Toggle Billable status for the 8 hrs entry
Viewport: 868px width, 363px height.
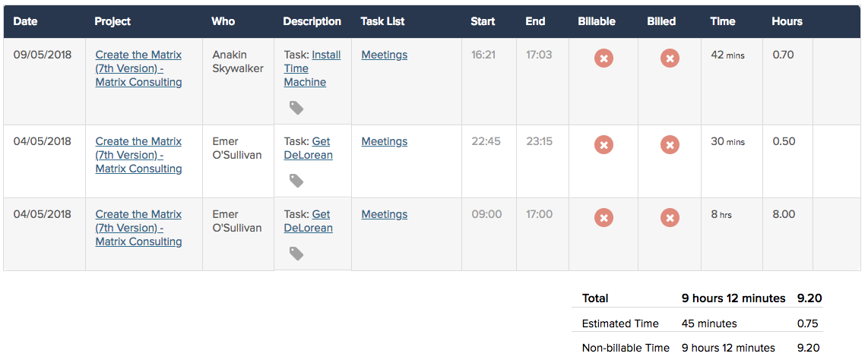point(604,217)
